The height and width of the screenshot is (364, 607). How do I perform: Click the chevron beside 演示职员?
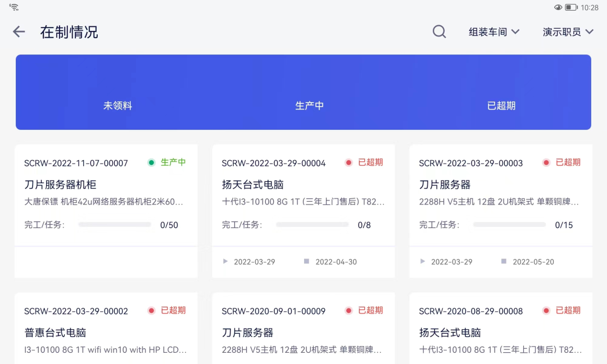pos(589,31)
